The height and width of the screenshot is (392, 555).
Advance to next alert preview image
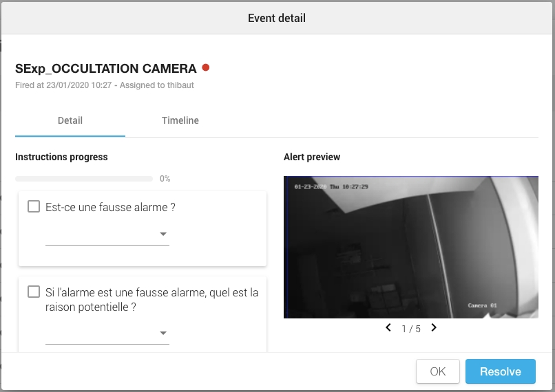[x=434, y=328]
